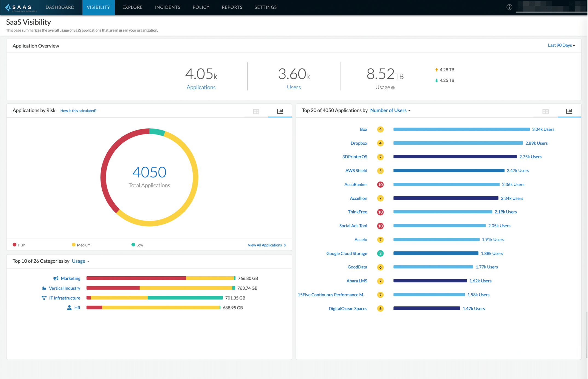Open the How is this calculated link

(x=78, y=111)
